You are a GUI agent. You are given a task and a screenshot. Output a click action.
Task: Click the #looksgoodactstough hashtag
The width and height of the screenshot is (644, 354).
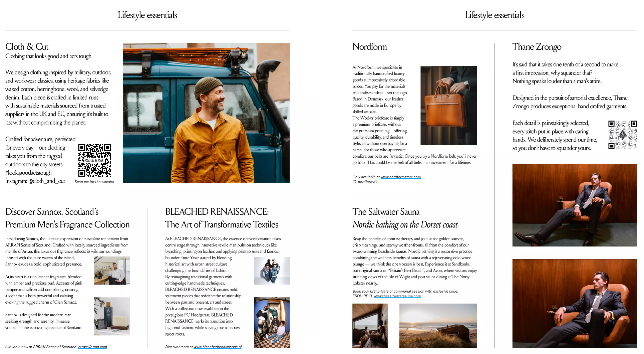[x=28, y=173]
